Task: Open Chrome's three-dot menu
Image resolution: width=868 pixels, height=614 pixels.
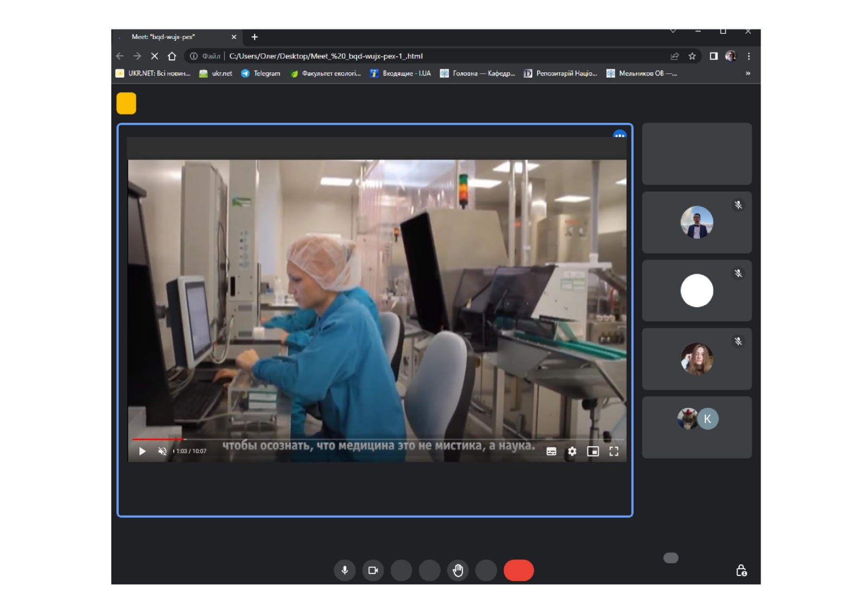Action: tap(749, 56)
